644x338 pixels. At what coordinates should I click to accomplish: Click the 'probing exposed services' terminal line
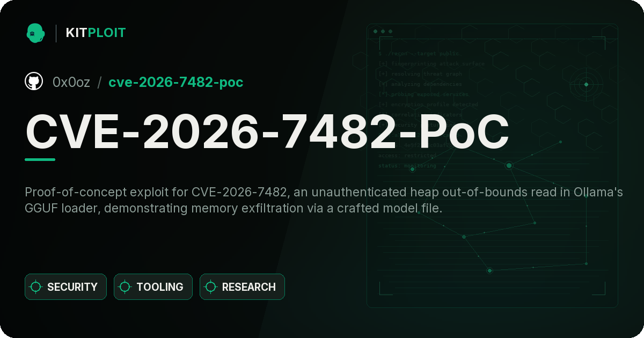point(423,94)
